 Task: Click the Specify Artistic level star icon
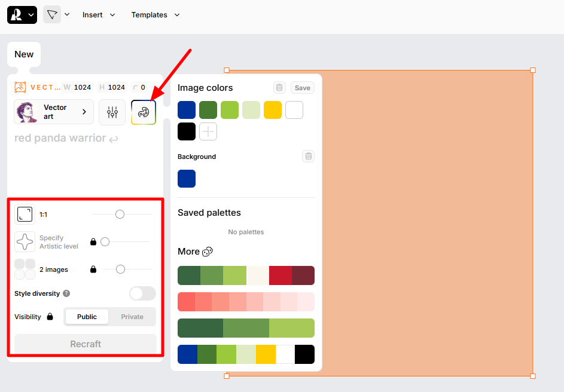25,241
